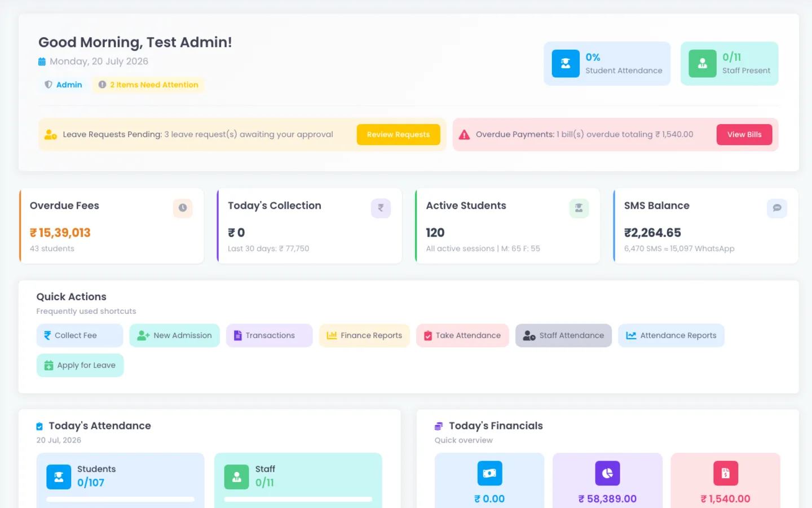Viewport: 812px width, 508px height.
Task: Open the Transactions quick action
Action: 270,335
